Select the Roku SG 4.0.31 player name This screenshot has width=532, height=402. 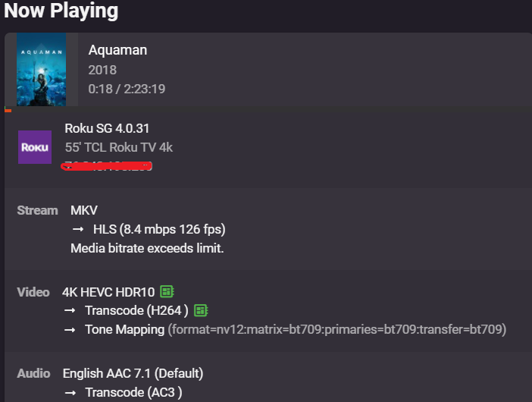pos(107,128)
